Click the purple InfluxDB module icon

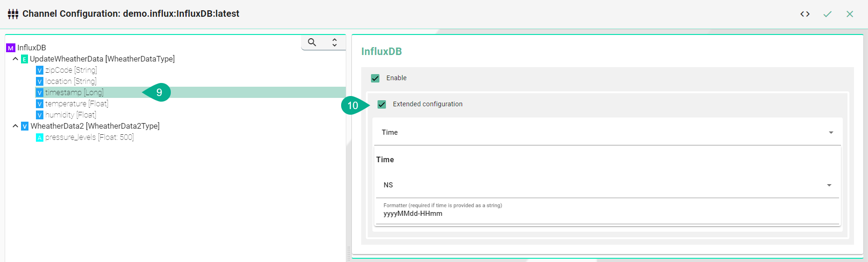point(11,48)
